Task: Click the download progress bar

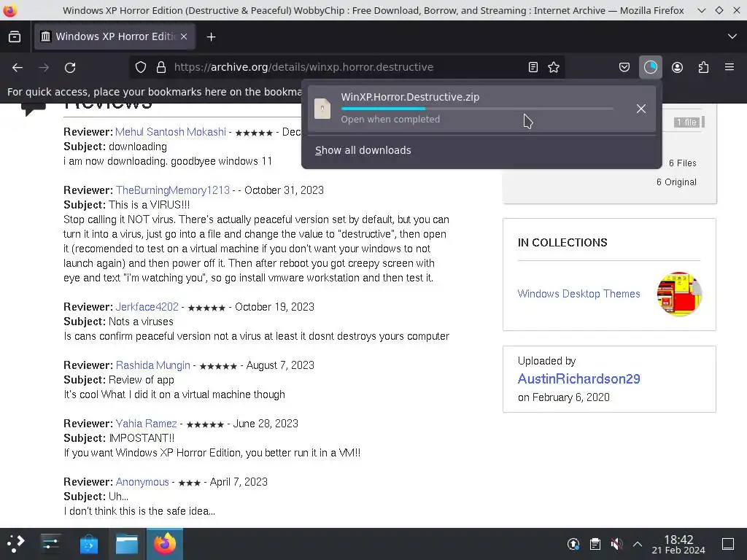Action: coord(477,109)
